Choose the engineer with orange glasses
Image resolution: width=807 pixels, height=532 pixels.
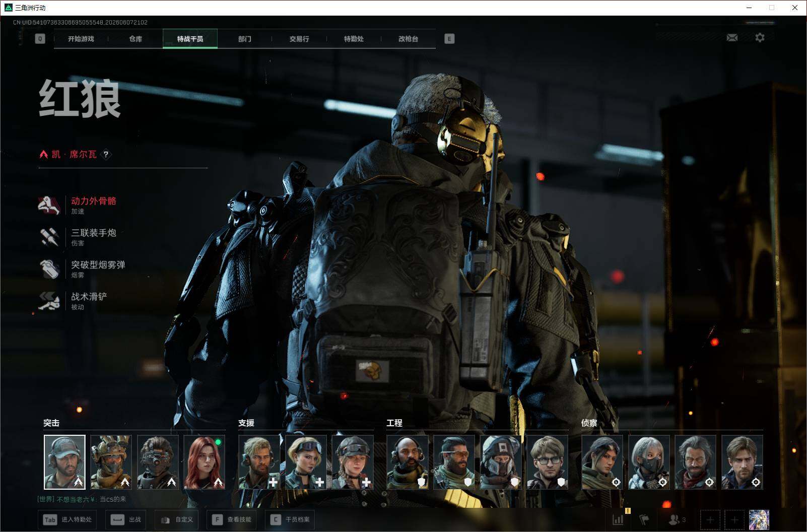(x=454, y=462)
